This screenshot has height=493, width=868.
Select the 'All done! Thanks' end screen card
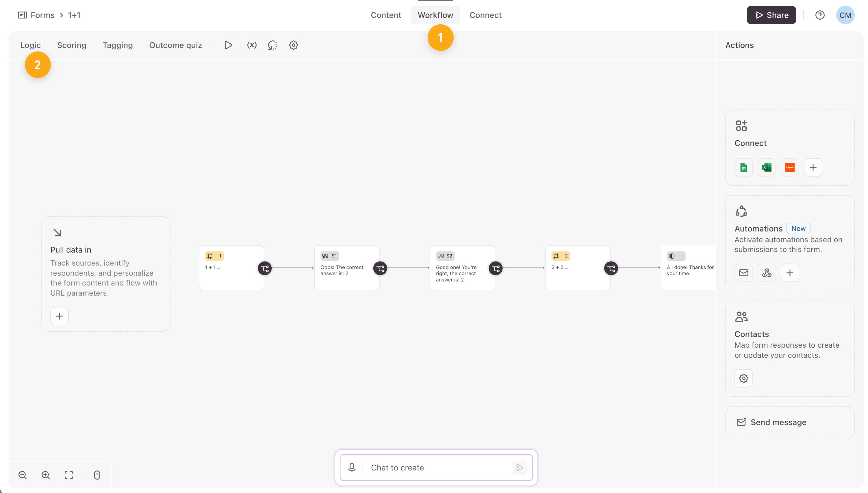click(688, 268)
